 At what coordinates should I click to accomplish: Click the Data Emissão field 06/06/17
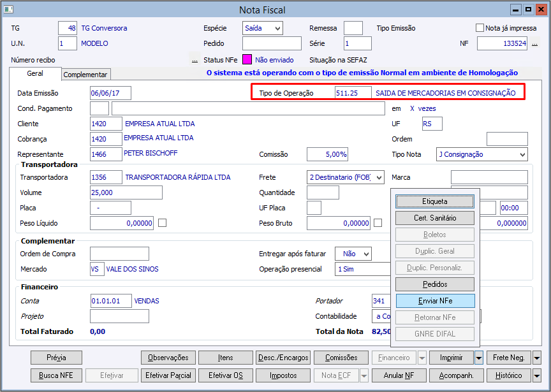pyautogui.click(x=110, y=93)
